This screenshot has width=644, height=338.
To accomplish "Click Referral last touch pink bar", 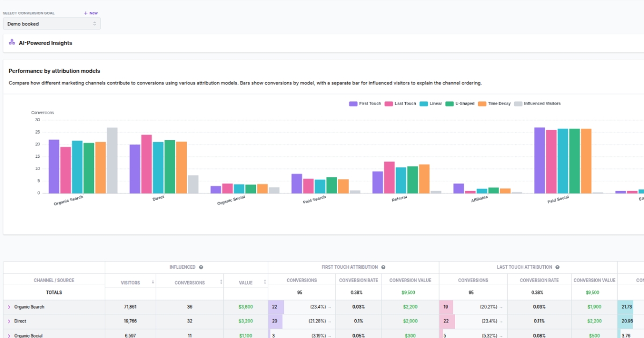I will point(389,178).
